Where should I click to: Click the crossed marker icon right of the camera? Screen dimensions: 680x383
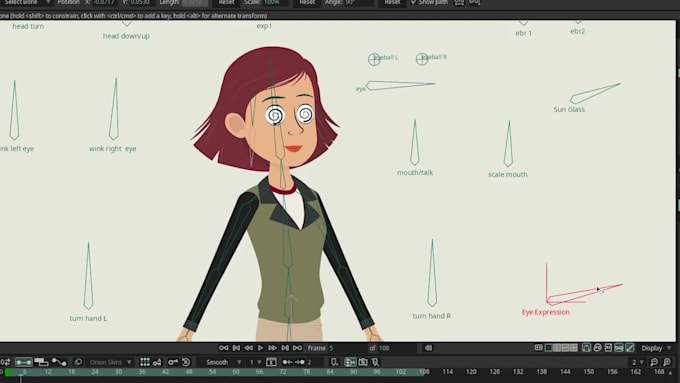[375, 362]
